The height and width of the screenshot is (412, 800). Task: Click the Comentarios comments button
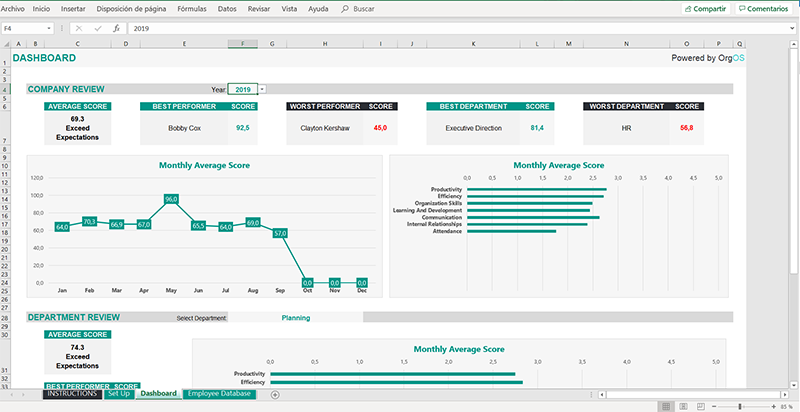coord(763,9)
